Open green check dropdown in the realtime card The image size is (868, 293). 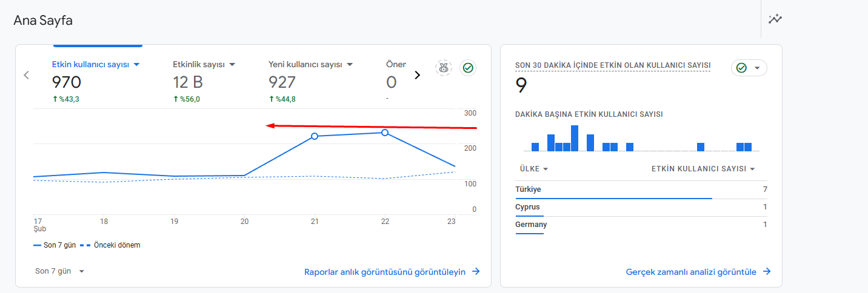pyautogui.click(x=749, y=68)
